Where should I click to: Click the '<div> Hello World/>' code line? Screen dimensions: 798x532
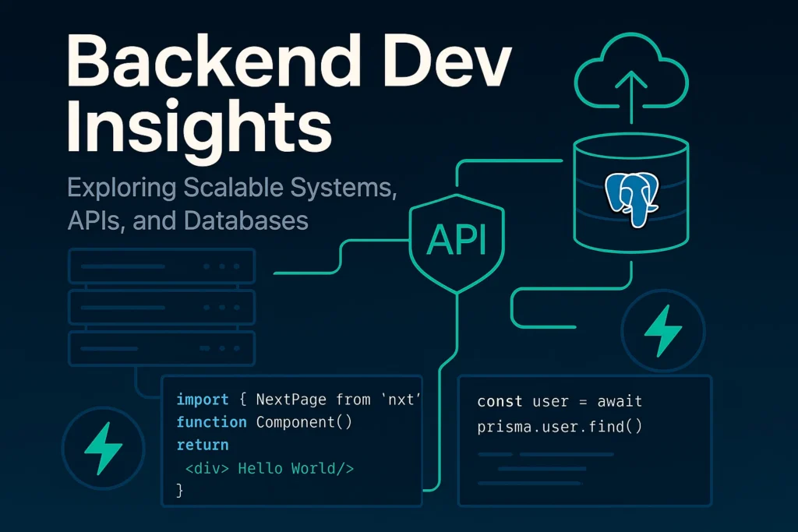[x=269, y=468]
